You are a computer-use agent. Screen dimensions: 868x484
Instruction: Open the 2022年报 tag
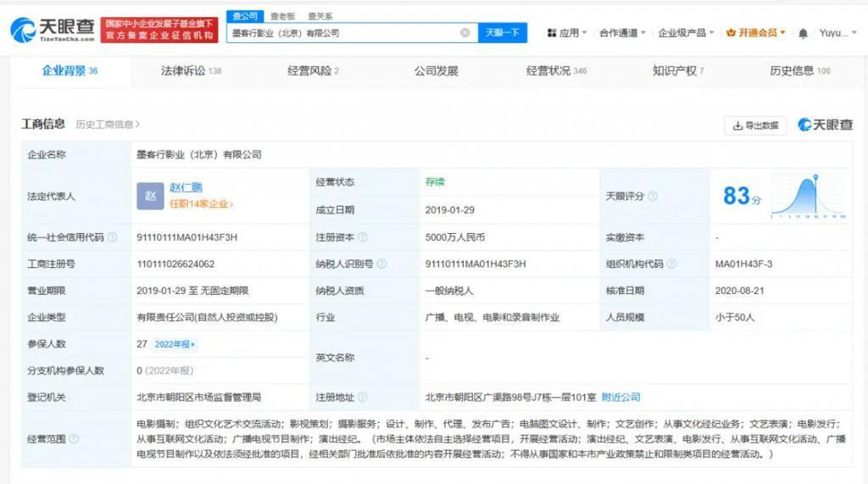point(175,344)
